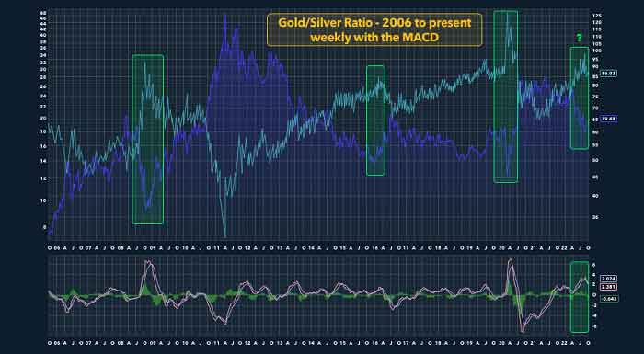Select the small 2016 green highlight rectangle

375,120
